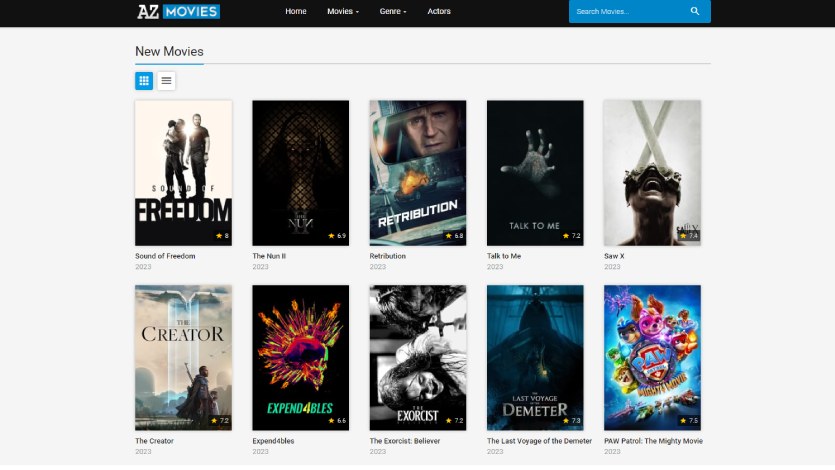Click the 2023 year under Talk to Me
Image resolution: width=835 pixels, height=470 pixels.
495,267
